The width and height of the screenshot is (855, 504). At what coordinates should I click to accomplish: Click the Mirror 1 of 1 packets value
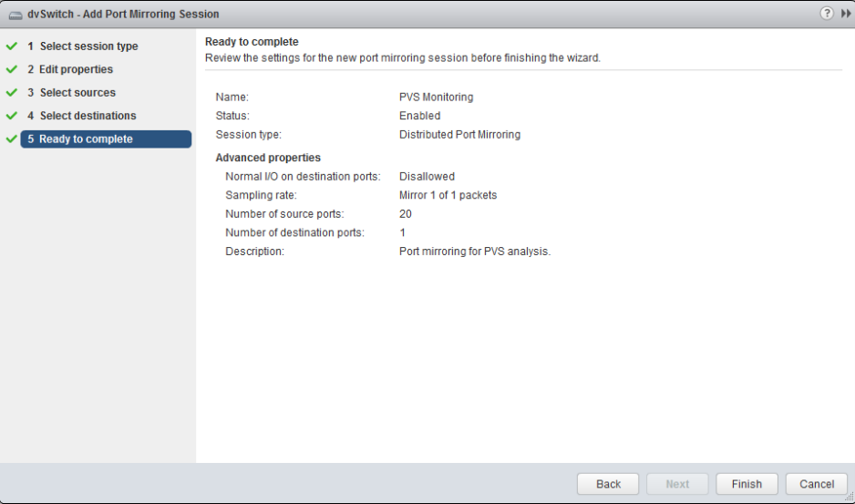[448, 195]
